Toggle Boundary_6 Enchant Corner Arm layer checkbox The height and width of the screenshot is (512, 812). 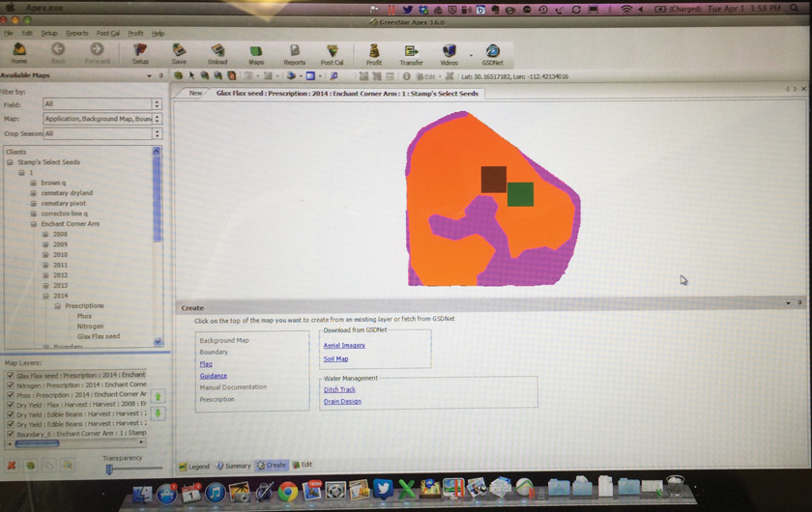pos(11,434)
